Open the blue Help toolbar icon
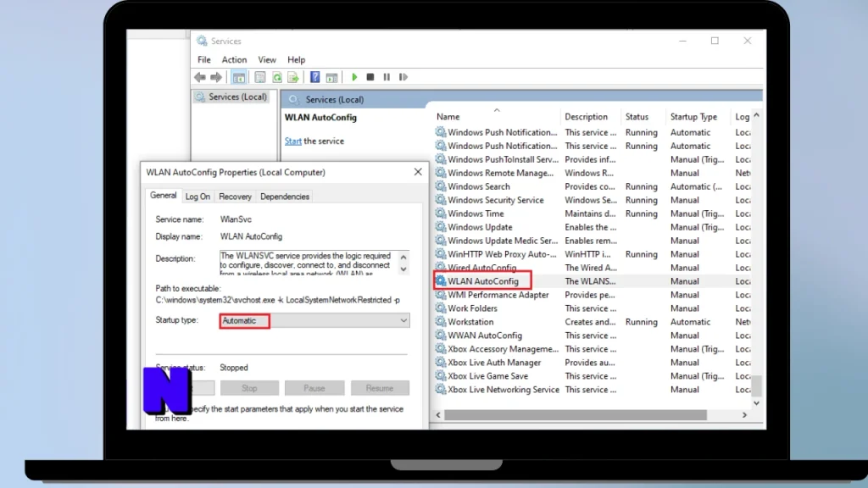The image size is (868, 488). point(314,77)
